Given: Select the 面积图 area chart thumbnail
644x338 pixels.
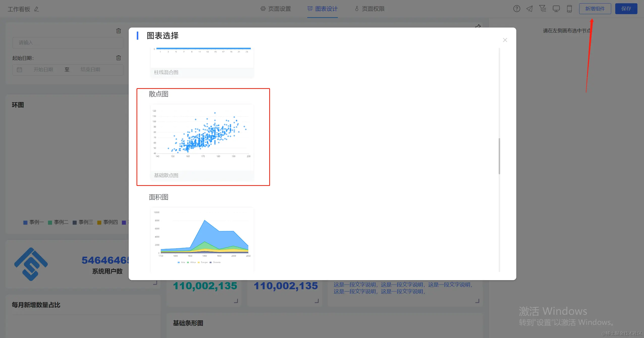Looking at the screenshot, I should coord(202,237).
